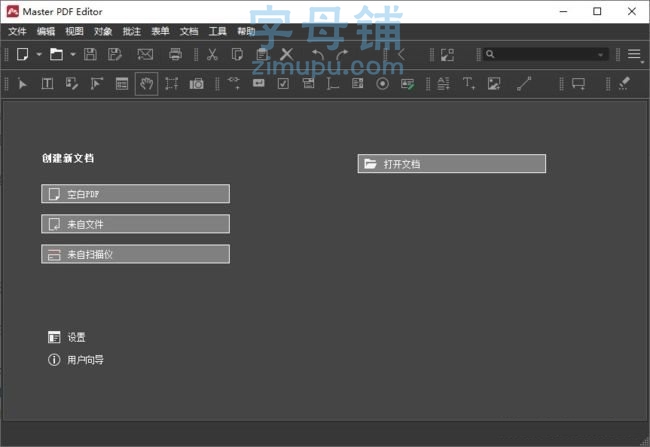Click the paste clipboard icon
This screenshot has width=650, height=447.
tap(262, 54)
